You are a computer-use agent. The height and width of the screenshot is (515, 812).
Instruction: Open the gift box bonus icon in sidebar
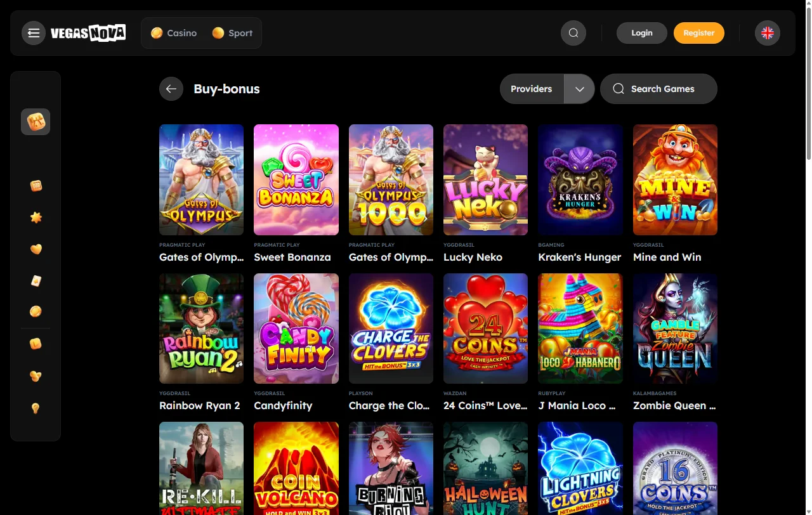point(36,122)
